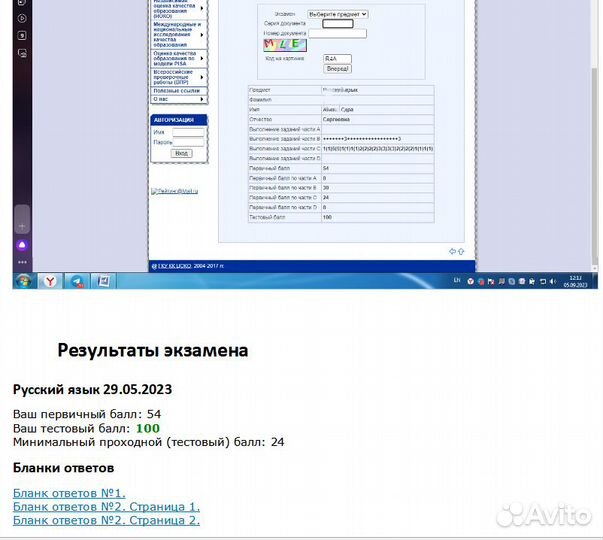The width and height of the screenshot is (603, 540).
Task: Open Telegram from the taskbar
Action: [x=77, y=282]
